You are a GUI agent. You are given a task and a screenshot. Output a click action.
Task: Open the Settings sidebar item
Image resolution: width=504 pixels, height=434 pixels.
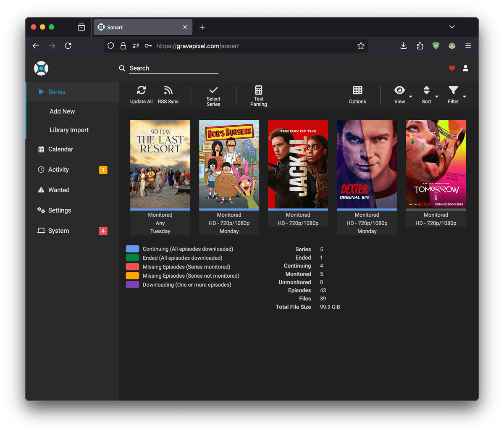72,210
